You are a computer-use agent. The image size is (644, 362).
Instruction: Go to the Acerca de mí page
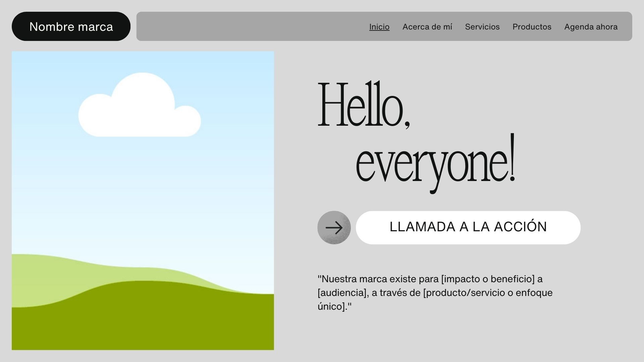tap(427, 27)
